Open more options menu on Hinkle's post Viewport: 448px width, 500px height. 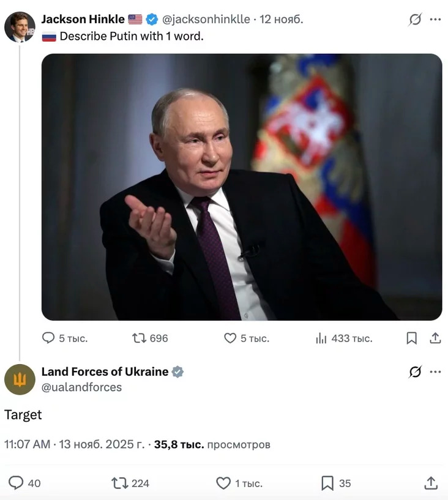tap(435, 20)
